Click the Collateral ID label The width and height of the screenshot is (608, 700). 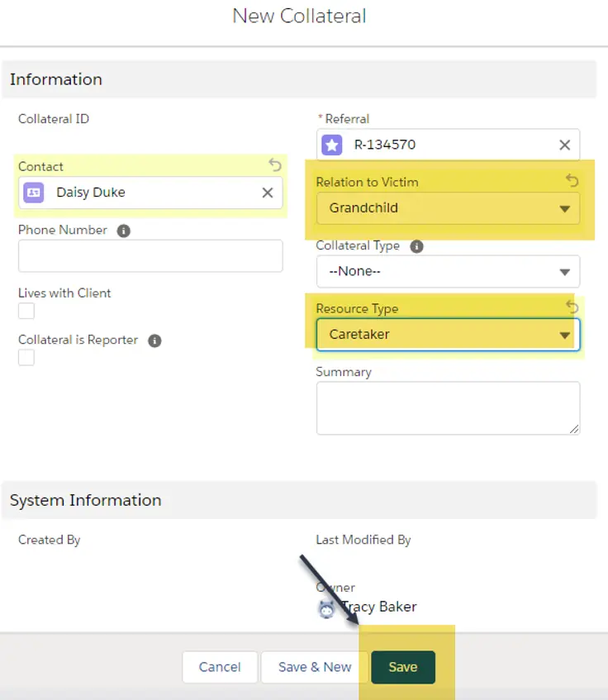(x=54, y=119)
